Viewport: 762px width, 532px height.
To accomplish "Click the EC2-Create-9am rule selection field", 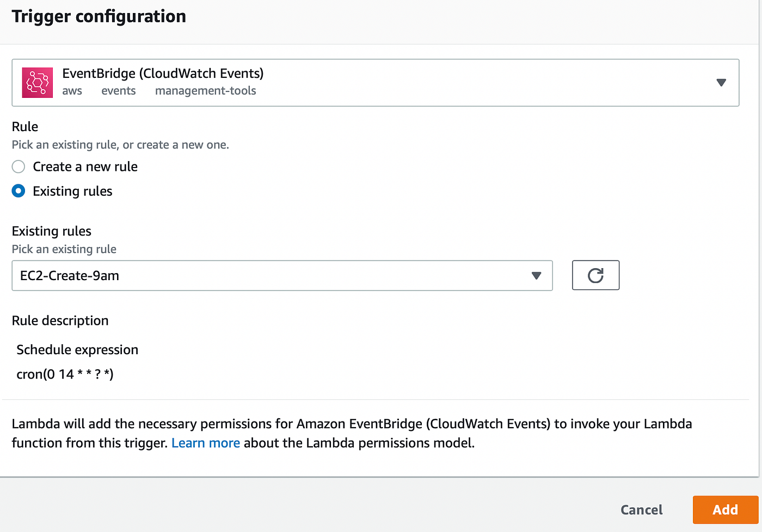I will [272, 276].
